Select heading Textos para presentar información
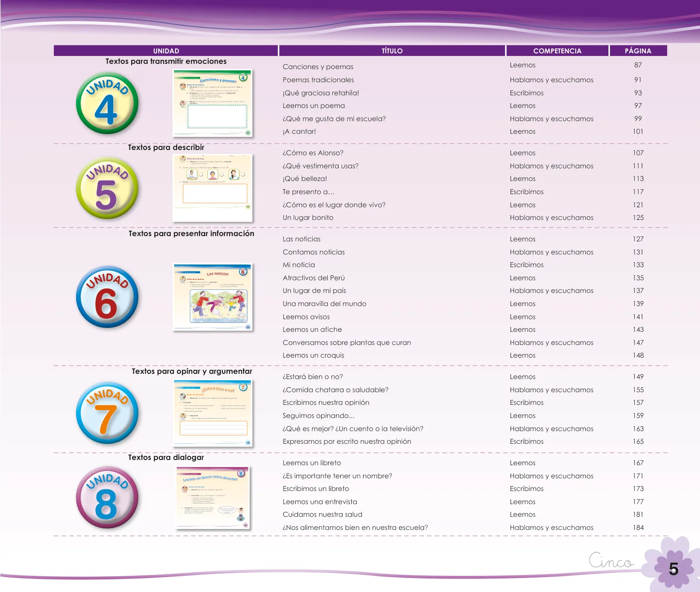 tap(191, 233)
